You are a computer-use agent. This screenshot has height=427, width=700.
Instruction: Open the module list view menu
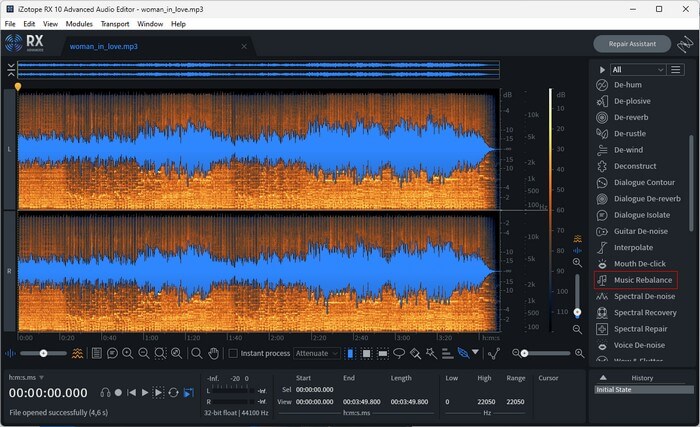coord(676,70)
